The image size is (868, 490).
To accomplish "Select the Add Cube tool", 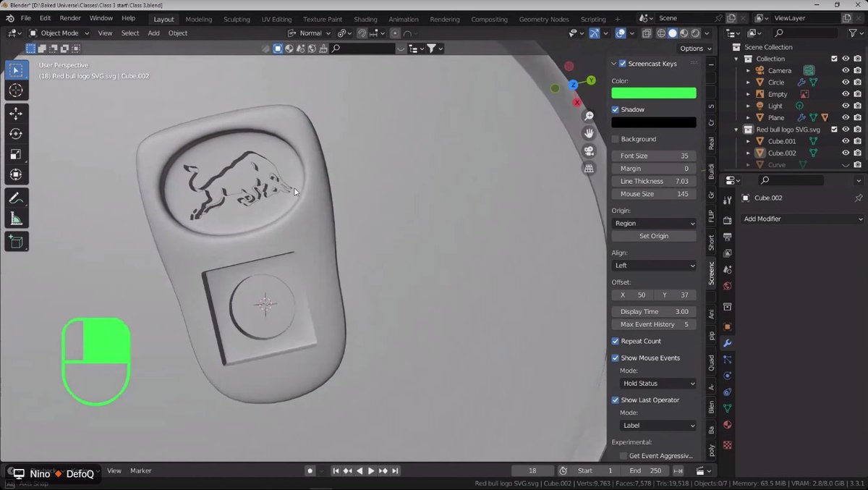I will click(x=17, y=242).
